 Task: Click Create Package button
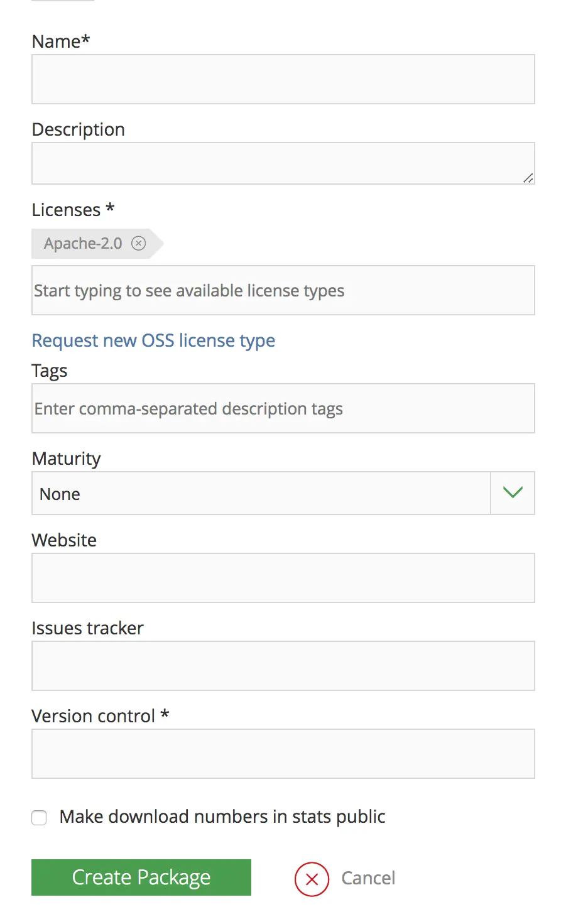[x=141, y=877]
